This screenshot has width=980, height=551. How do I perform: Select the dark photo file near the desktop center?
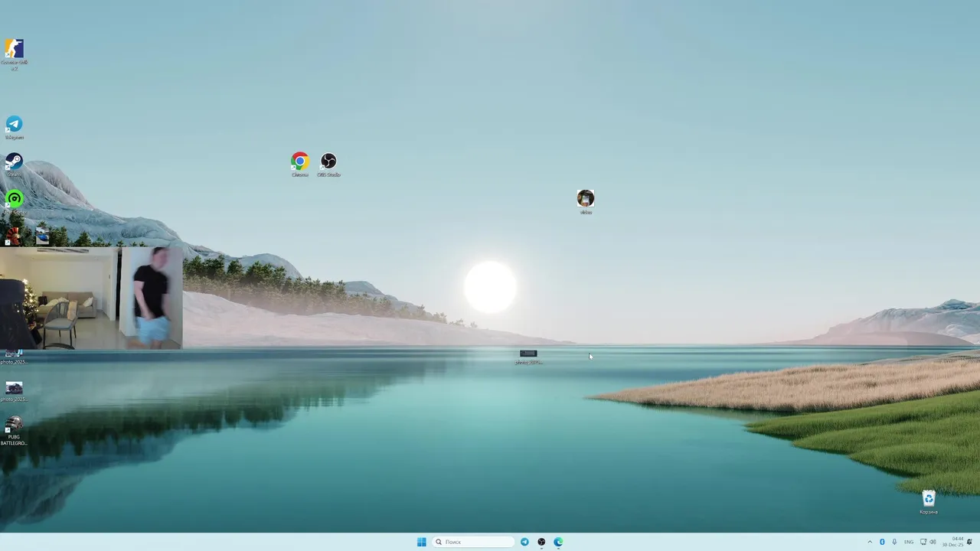click(x=528, y=357)
